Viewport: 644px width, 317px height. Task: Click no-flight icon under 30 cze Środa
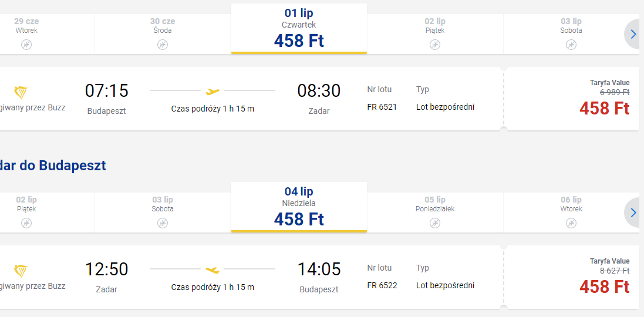163,45
